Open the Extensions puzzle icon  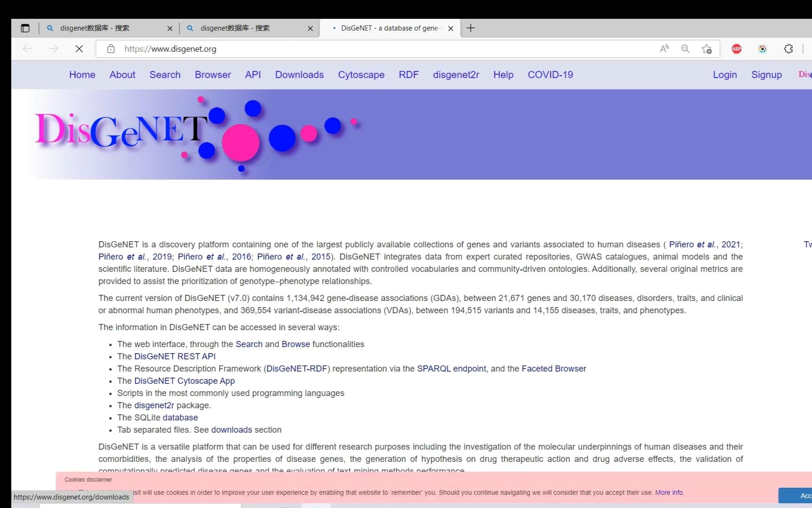[x=789, y=48]
